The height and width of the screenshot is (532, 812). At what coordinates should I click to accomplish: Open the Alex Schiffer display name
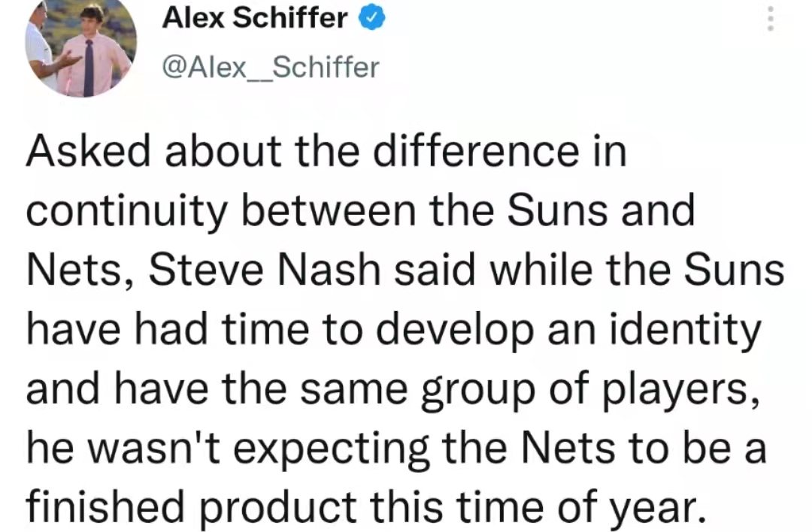[254, 18]
